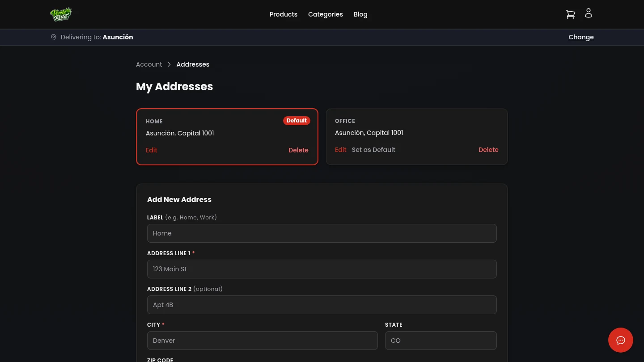Open the user account icon
Screen dimensions: 644x362
pos(588,13)
